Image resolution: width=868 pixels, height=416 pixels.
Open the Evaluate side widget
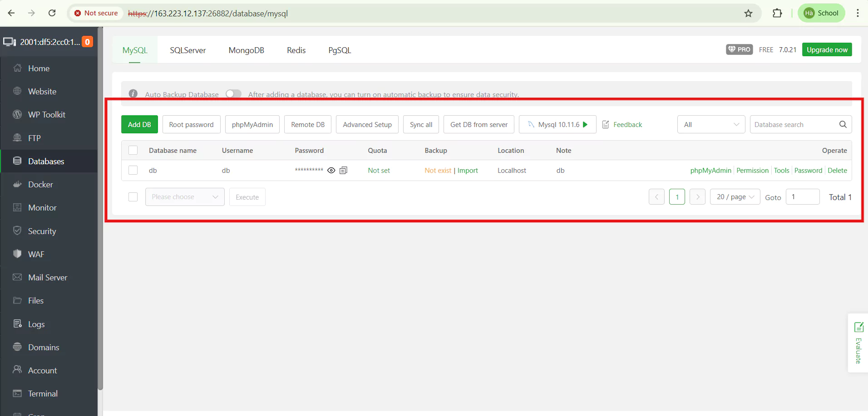858,343
